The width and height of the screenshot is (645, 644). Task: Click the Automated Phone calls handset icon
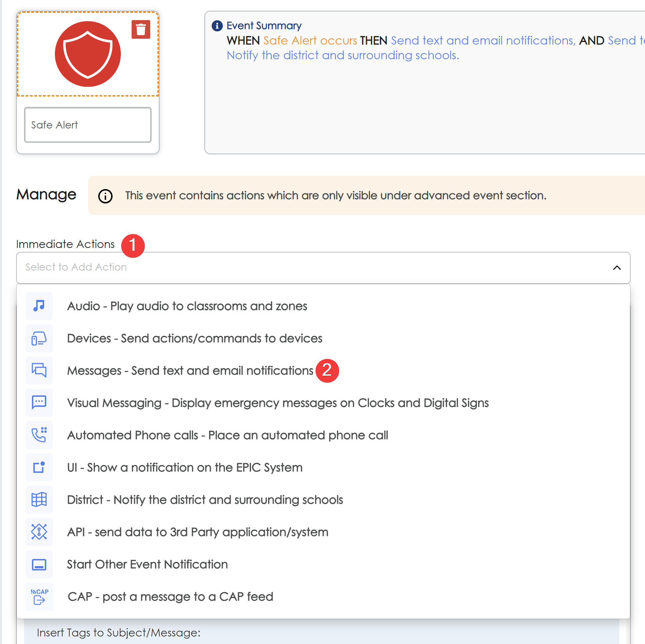click(39, 435)
